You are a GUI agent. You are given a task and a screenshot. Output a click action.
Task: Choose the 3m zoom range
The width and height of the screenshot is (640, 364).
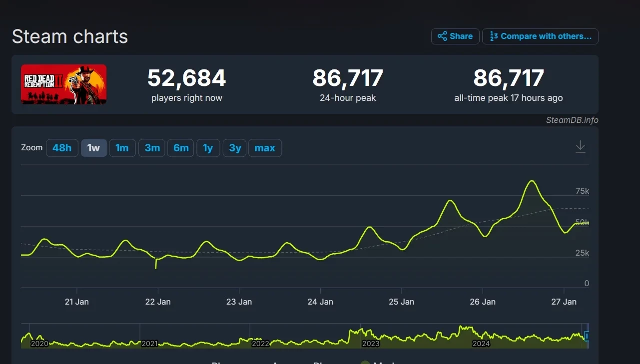tap(152, 148)
